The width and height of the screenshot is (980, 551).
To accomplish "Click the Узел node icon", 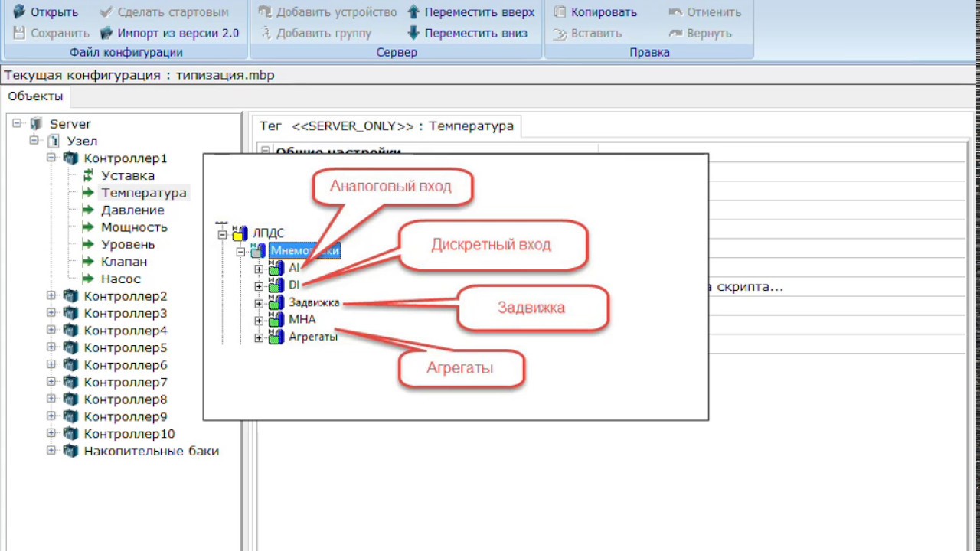I will coord(54,141).
